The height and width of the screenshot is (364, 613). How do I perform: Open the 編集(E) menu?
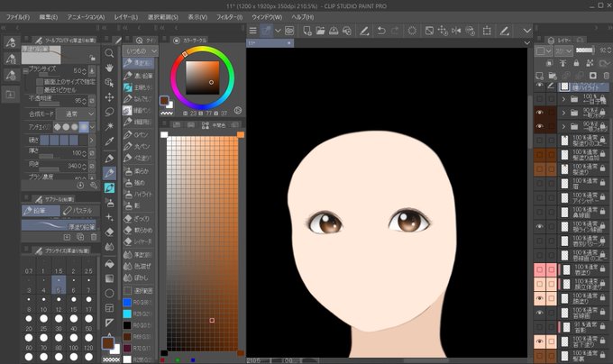click(49, 17)
